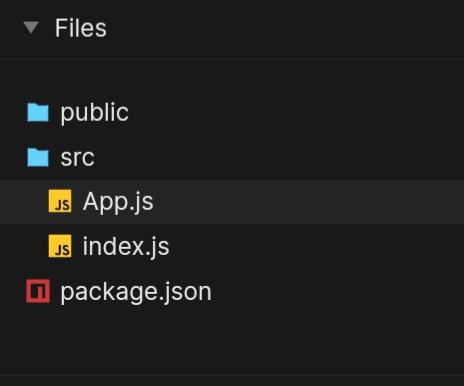Click the empty area below package.json
Viewport: 464px width, 386px height.
point(232,343)
